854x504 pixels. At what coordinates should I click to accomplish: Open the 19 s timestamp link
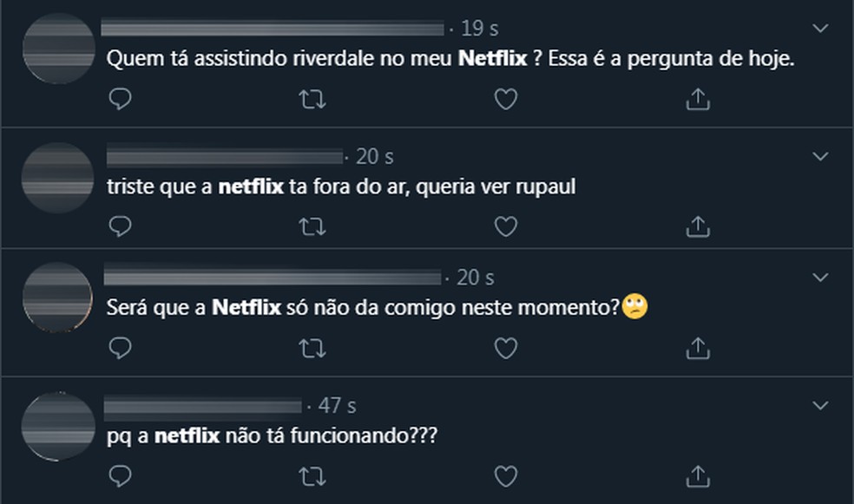(x=479, y=29)
